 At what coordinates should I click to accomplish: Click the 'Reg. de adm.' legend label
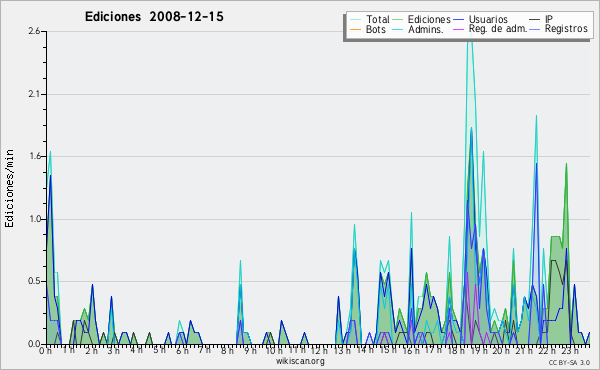[x=498, y=29]
